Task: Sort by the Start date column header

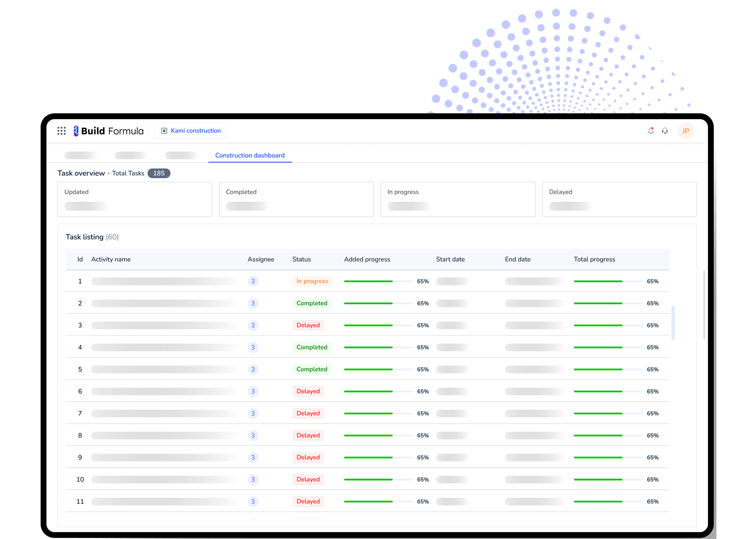Action: coord(450,259)
